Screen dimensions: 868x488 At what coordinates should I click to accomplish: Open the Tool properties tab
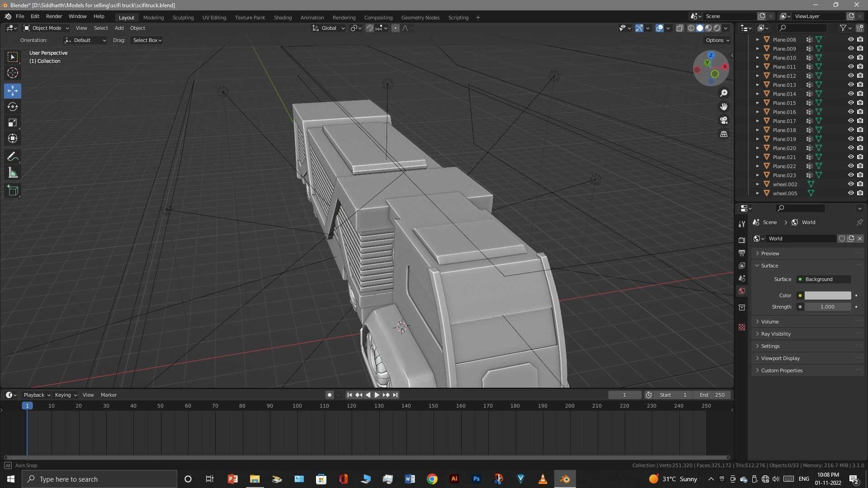coord(741,224)
